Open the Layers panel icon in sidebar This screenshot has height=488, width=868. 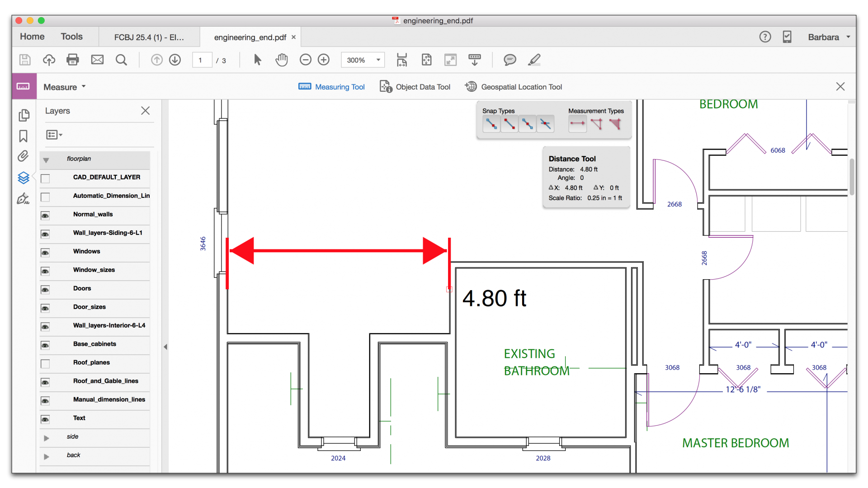(x=24, y=178)
